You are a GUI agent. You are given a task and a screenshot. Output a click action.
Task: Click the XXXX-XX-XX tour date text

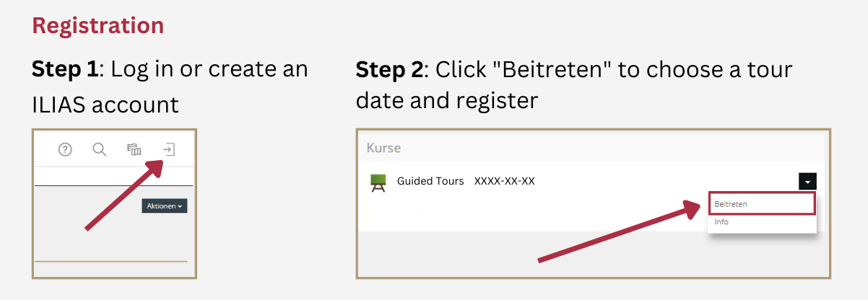[x=504, y=182]
